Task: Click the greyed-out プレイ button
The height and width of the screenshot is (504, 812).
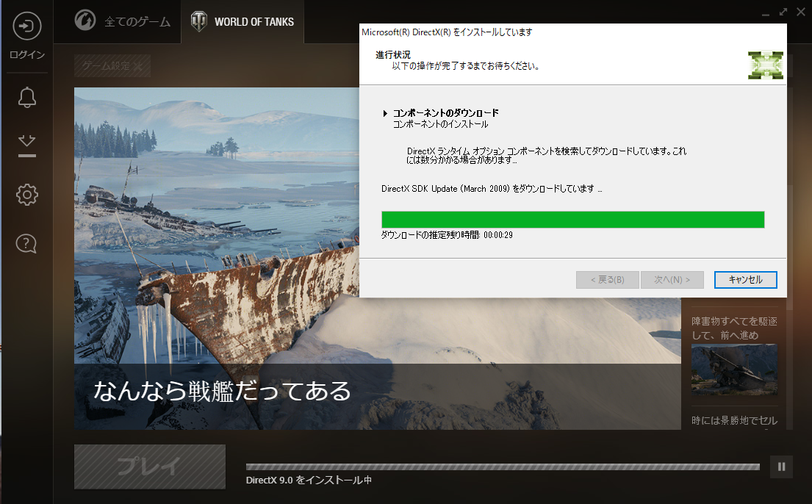Action: (150, 467)
